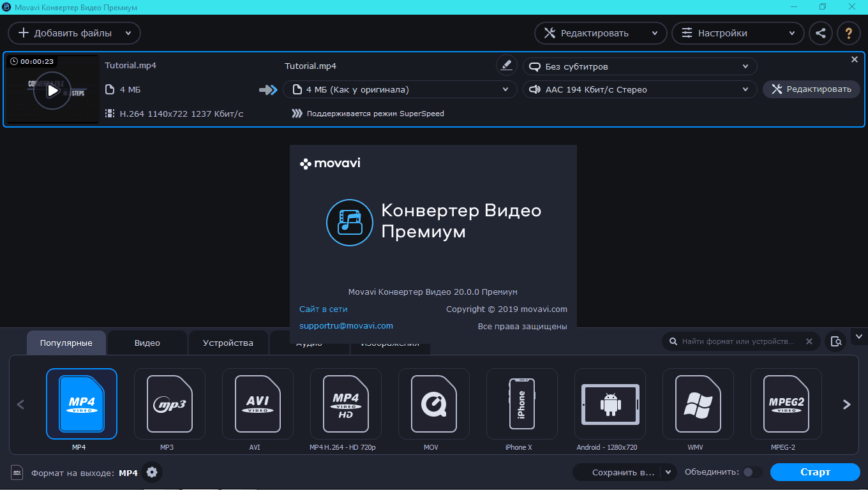Open the 4 МБ output size dropdown
Viewport: 868px width, 490px height.
click(x=400, y=89)
